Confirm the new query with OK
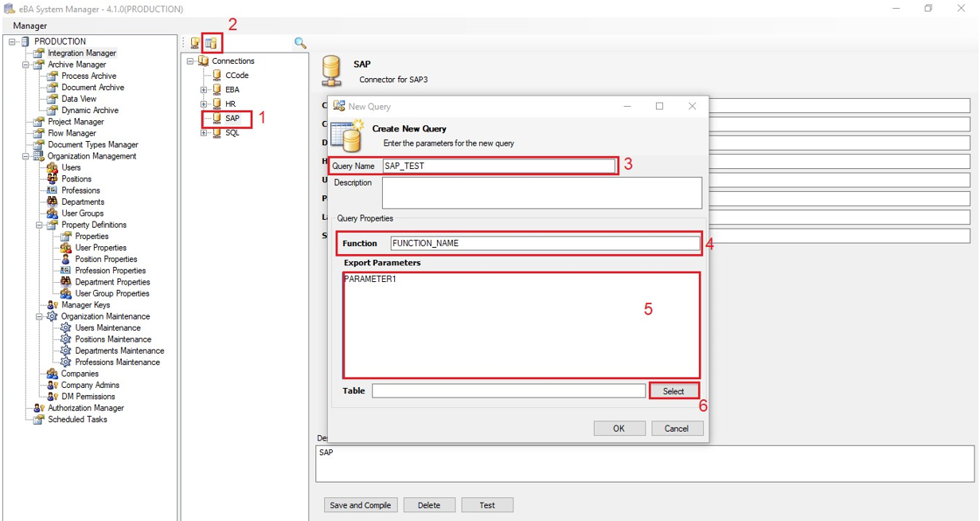Viewport: 980px width, 521px height. 619,429
